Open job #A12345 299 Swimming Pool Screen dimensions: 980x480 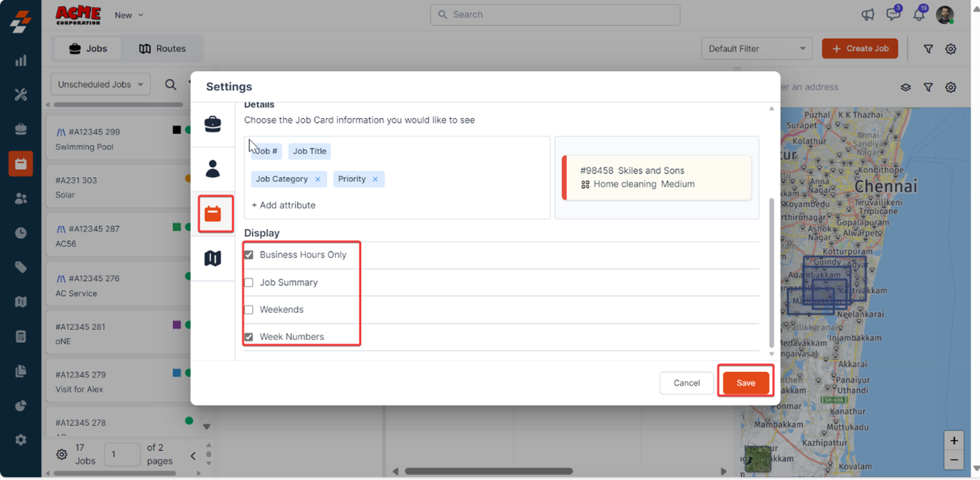pos(119,139)
